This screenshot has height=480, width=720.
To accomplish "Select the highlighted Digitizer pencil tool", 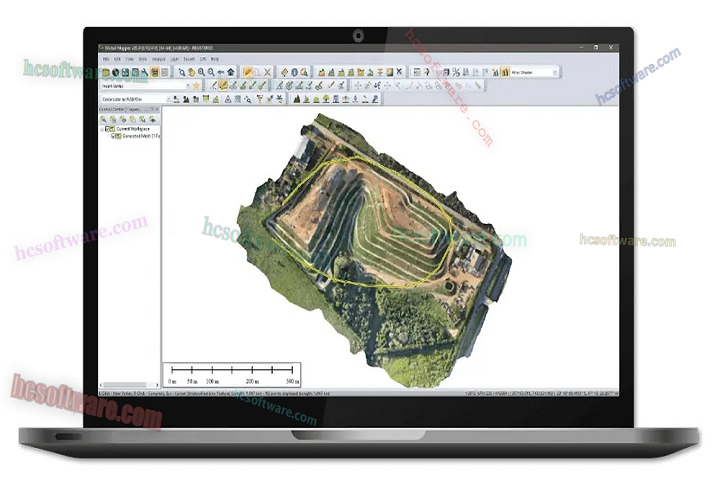I will point(248,72).
